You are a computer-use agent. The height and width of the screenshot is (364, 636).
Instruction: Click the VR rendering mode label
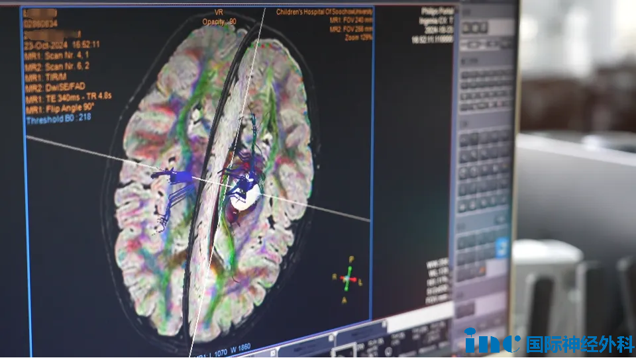219,13
